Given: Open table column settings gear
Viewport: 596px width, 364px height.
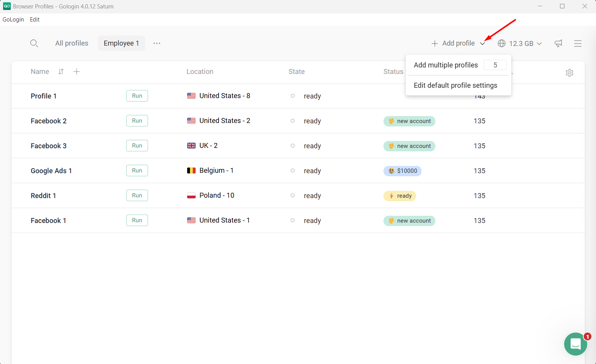Looking at the screenshot, I should (x=570, y=73).
